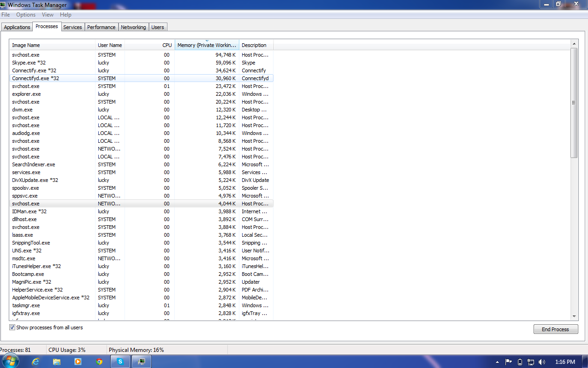Sort by Image Name column header
Screen dimensions: 588x368
coord(52,45)
